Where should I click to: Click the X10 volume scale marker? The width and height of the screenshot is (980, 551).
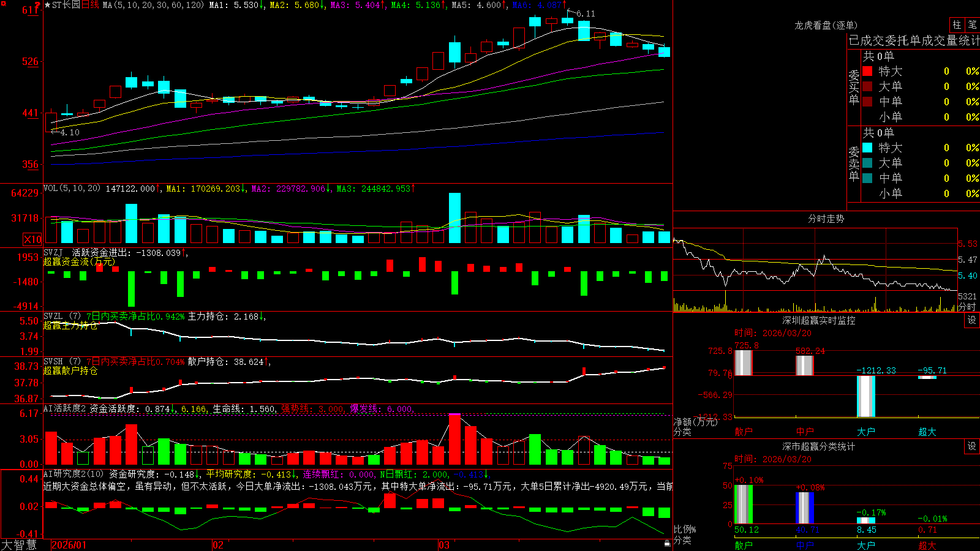(32, 239)
